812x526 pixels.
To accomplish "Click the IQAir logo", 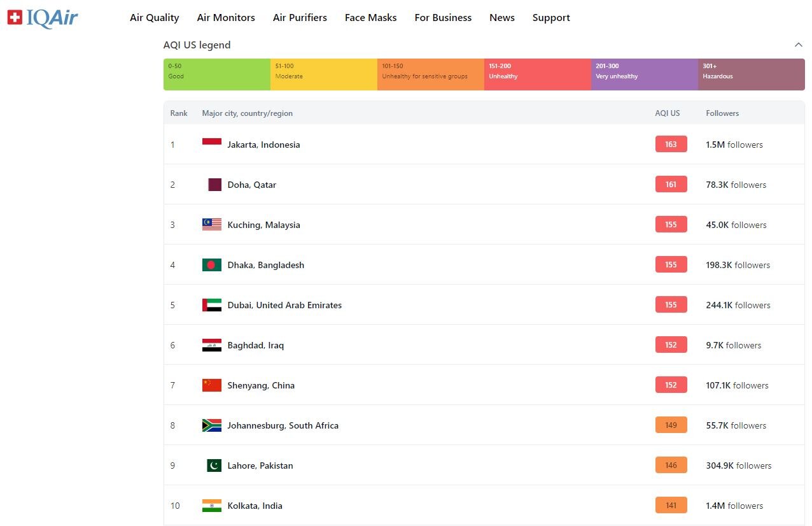I will click(x=43, y=18).
